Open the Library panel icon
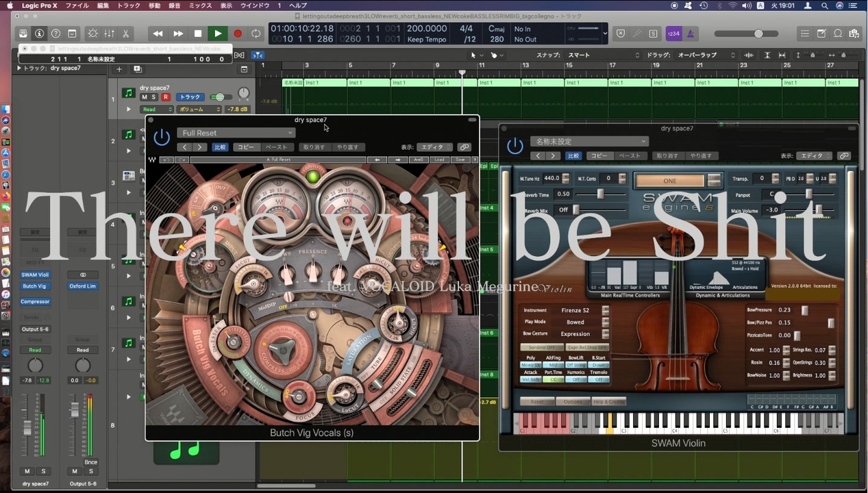Image resolution: width=868 pixels, height=493 pixels. click(x=23, y=34)
